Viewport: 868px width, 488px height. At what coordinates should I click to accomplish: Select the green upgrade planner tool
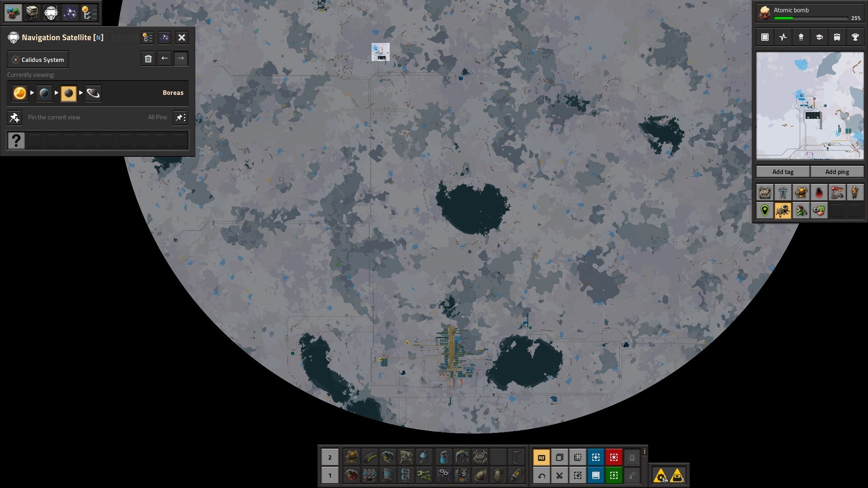click(613, 475)
